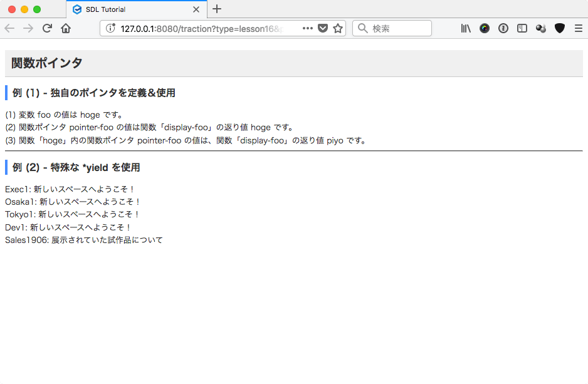588x384 pixels.
Task: Click the circled info extension icon
Action: click(x=503, y=28)
